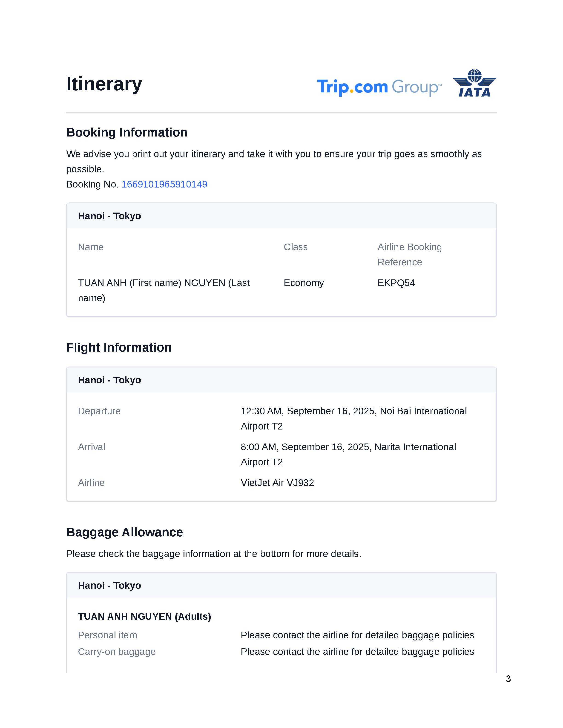Click the Trip.com Group logo

pyautogui.click(x=379, y=87)
